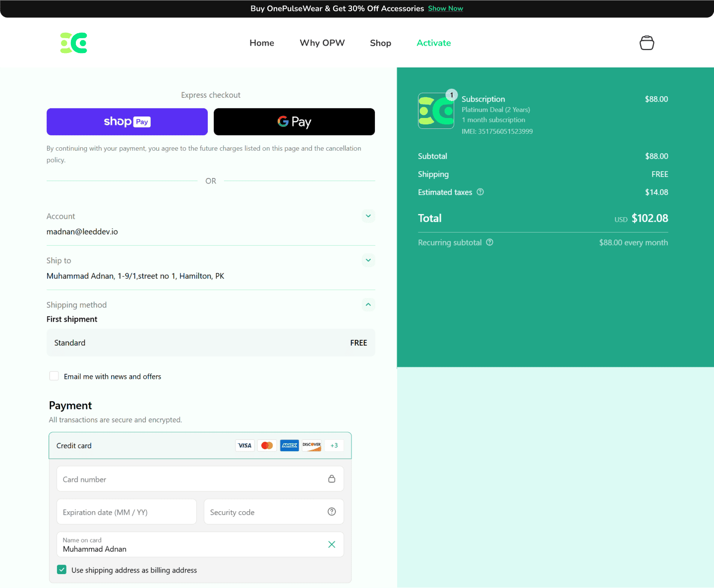Click the OnePulseWear logo in header

pyautogui.click(x=74, y=43)
